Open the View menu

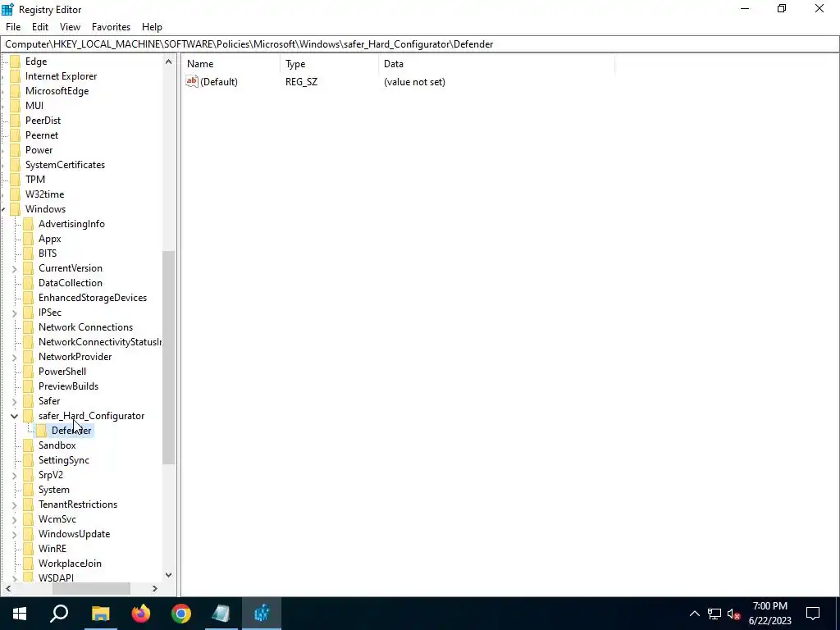tap(71, 27)
